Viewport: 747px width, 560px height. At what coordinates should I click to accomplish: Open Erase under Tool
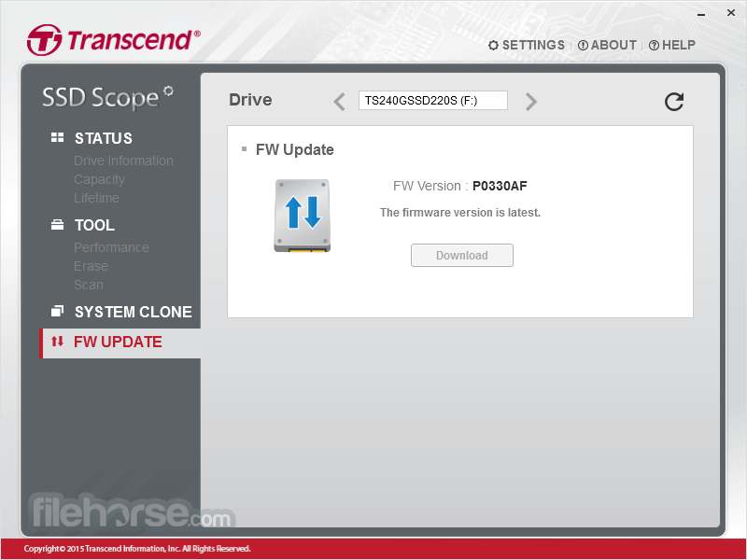91,266
